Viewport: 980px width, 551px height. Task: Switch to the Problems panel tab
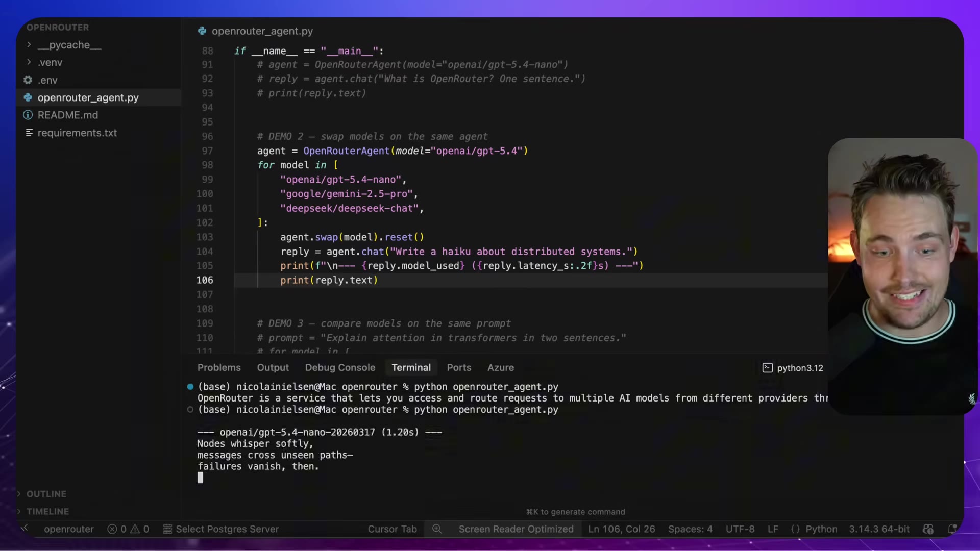coord(219,367)
